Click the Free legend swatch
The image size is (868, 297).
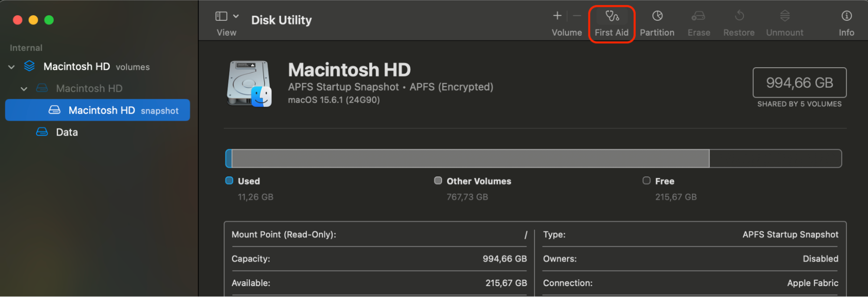(647, 180)
